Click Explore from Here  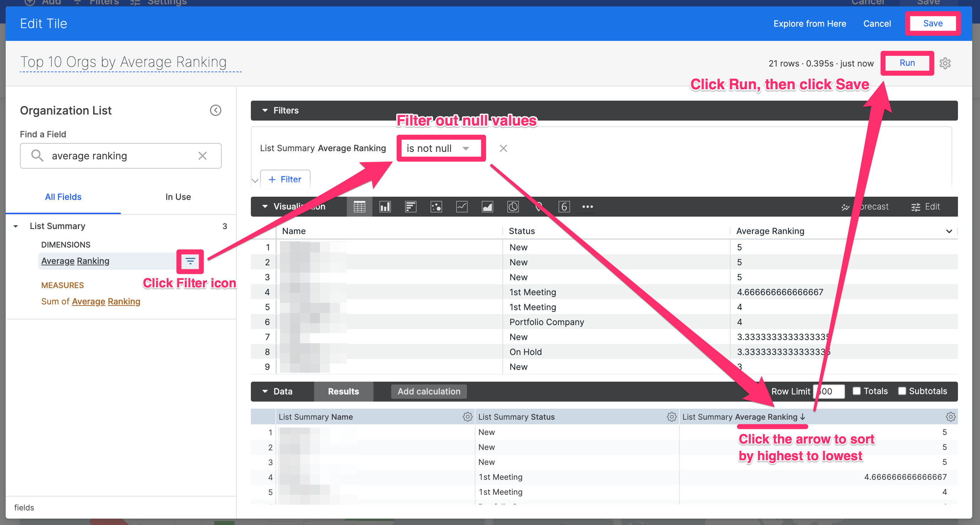(x=809, y=23)
